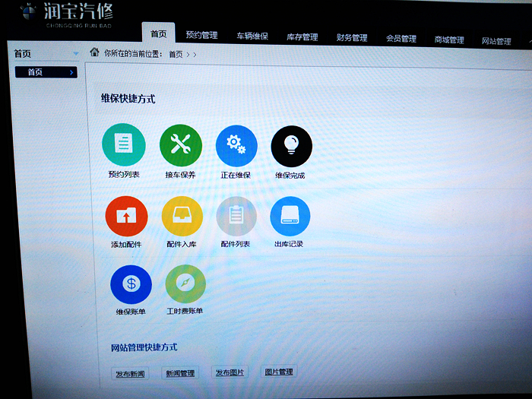The height and width of the screenshot is (399, 532).
Task: Click the home icon in the breadcrumb
Action: tap(94, 52)
